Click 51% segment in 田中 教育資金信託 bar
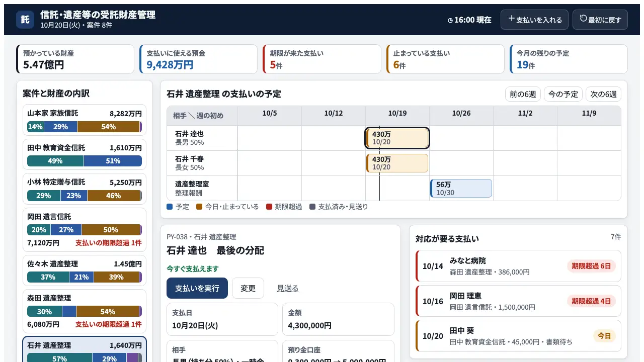Image resolution: width=644 pixels, height=362 pixels. [113, 161]
